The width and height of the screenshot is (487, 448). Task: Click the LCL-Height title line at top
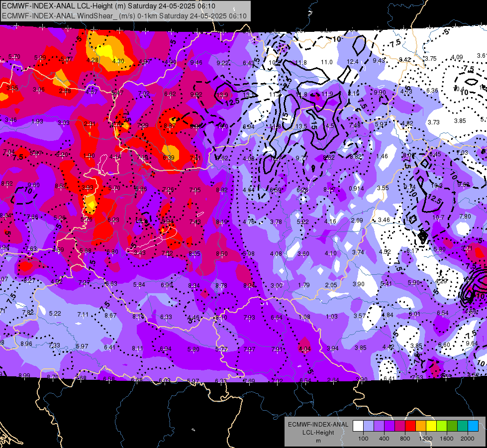pyautogui.click(x=108, y=6)
